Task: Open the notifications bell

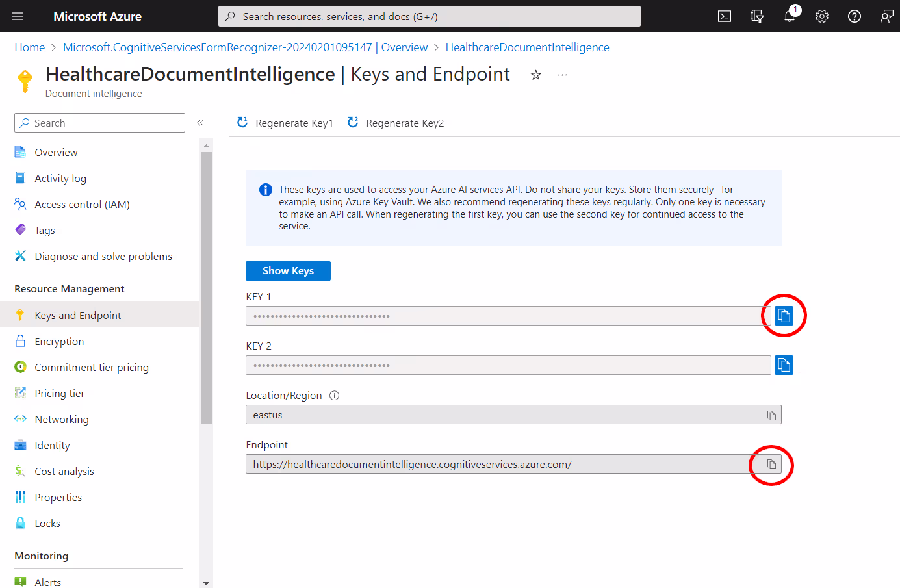Action: pyautogui.click(x=790, y=16)
